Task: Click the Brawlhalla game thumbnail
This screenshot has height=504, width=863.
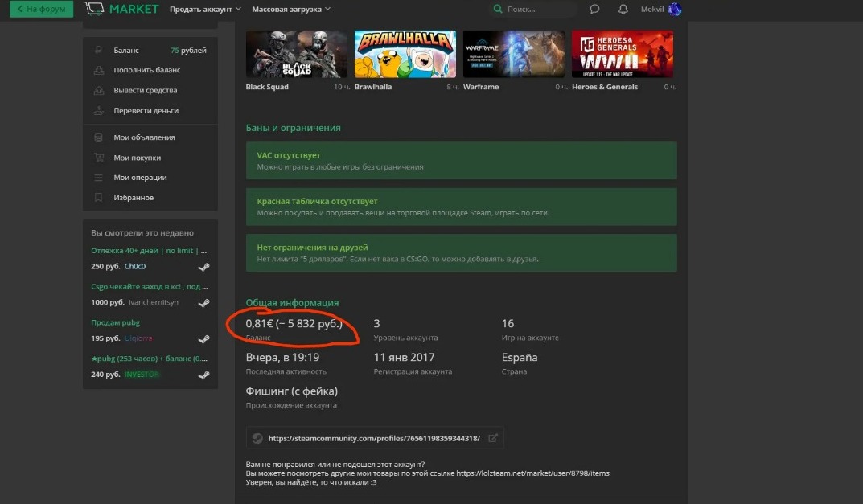Action: [405, 54]
